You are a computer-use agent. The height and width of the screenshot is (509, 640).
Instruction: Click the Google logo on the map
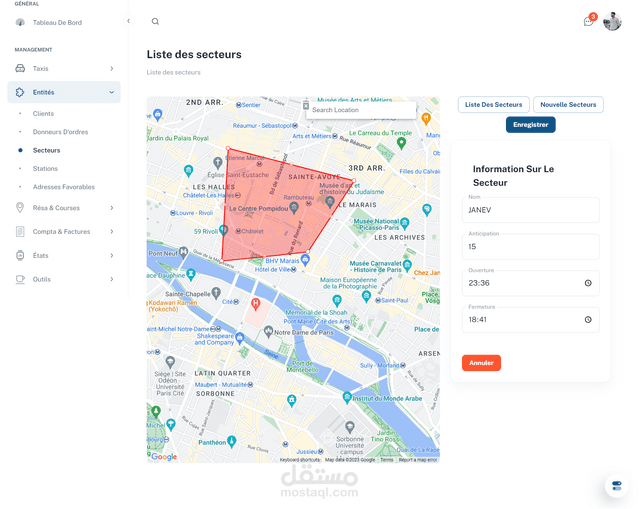(x=164, y=457)
